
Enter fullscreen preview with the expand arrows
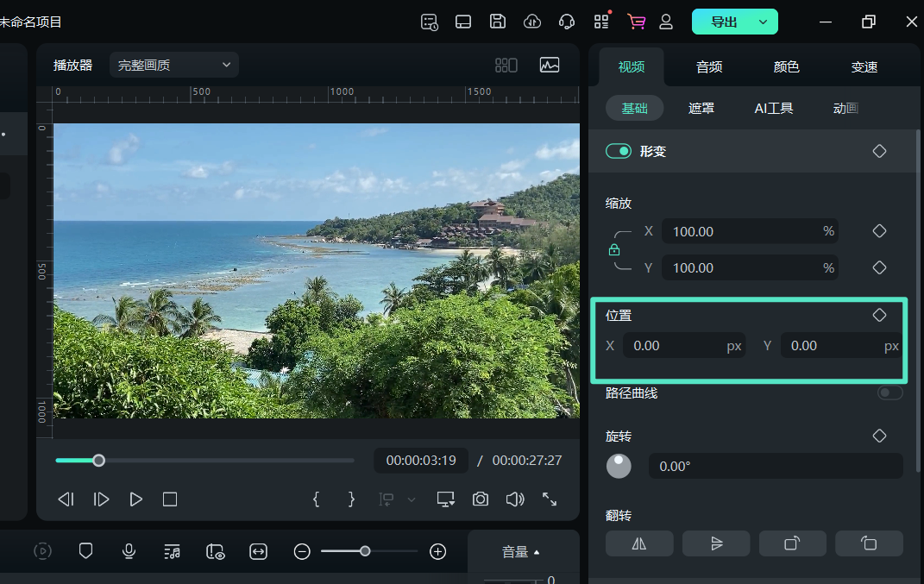tap(550, 499)
